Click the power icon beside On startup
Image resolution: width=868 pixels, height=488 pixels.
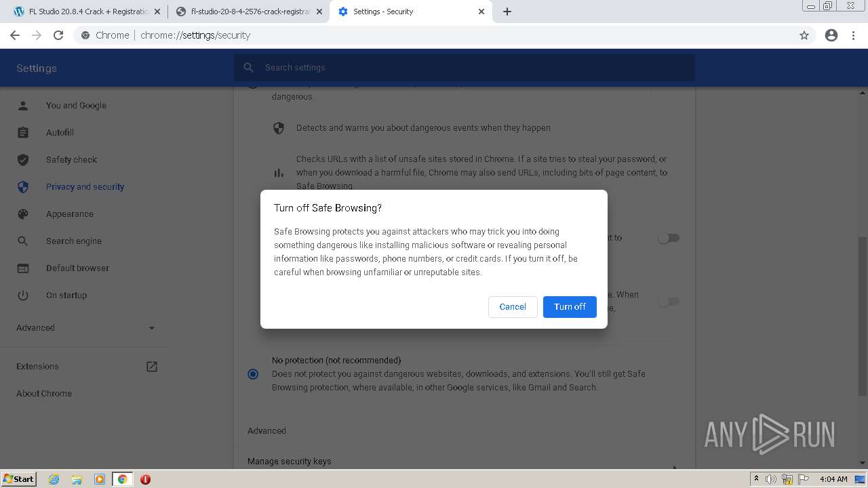coord(23,296)
